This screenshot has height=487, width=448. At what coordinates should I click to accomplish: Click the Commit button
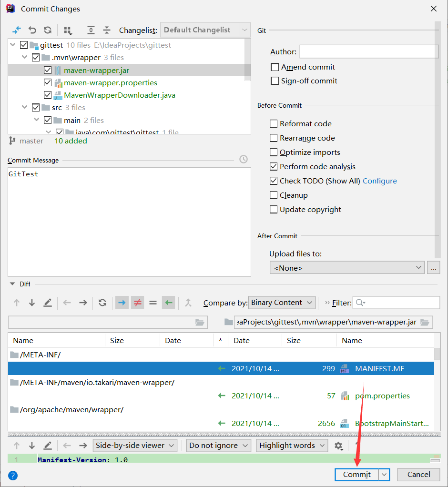coord(356,475)
